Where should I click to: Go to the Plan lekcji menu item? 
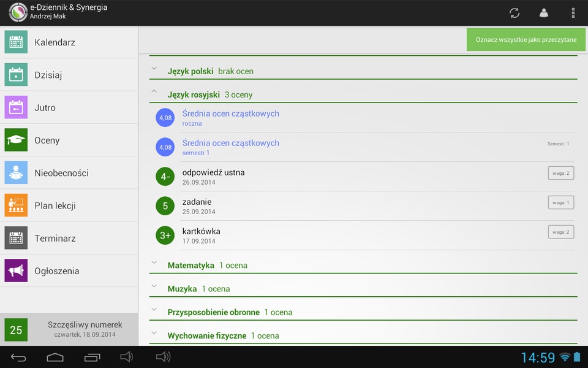(69, 205)
